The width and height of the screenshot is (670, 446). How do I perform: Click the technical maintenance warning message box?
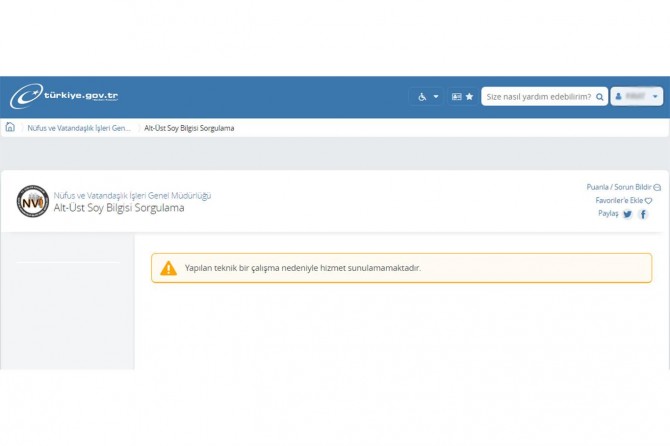coord(401,268)
